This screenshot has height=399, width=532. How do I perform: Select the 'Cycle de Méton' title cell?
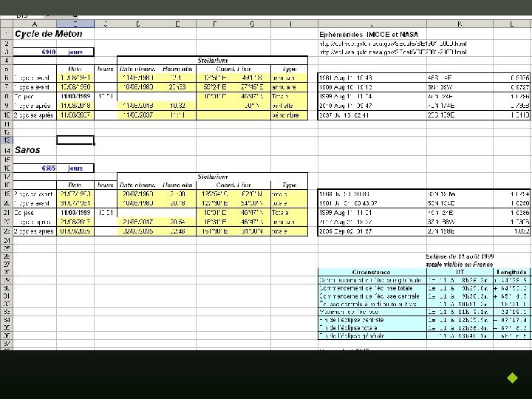pos(49,34)
